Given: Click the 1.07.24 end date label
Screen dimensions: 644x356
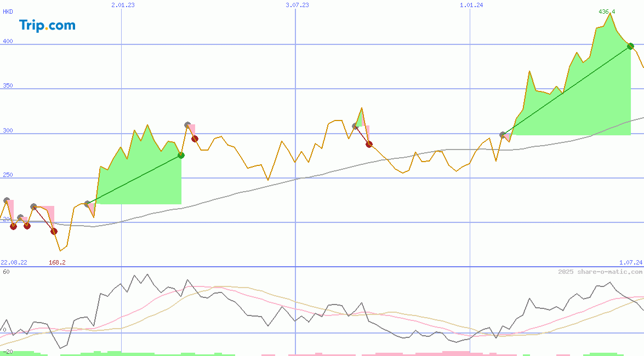Looking at the screenshot, I should click(x=631, y=262).
